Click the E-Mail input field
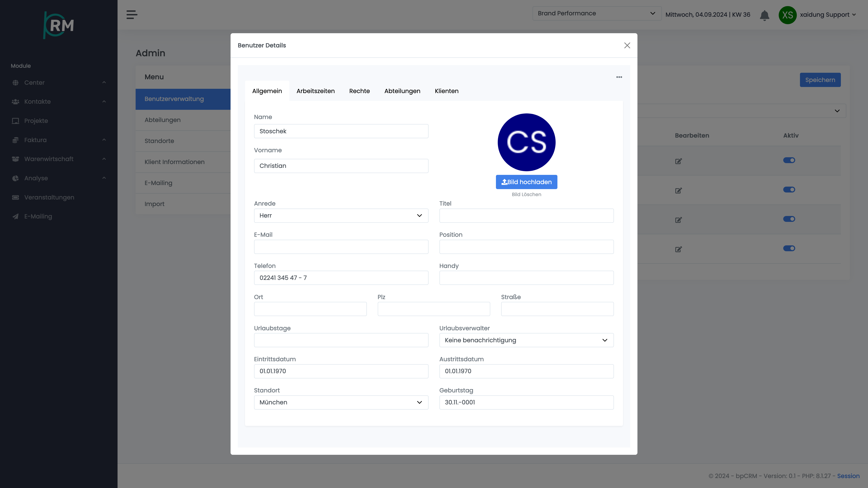The image size is (868, 488). tap(341, 247)
